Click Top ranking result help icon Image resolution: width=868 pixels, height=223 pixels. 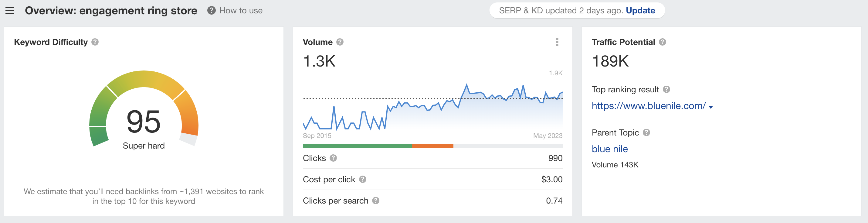pyautogui.click(x=666, y=89)
